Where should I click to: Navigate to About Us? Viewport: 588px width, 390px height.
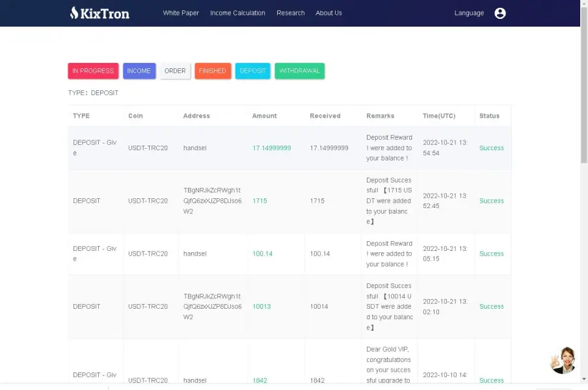coord(328,13)
